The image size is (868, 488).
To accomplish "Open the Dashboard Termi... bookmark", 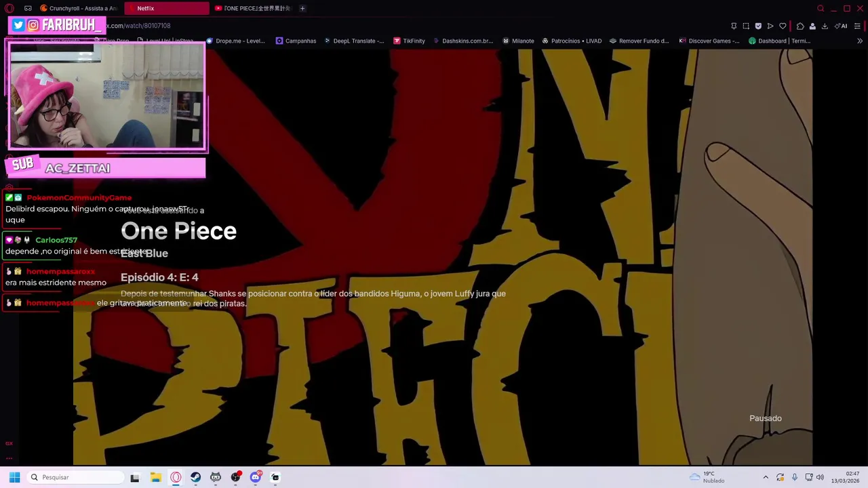I will point(780,41).
